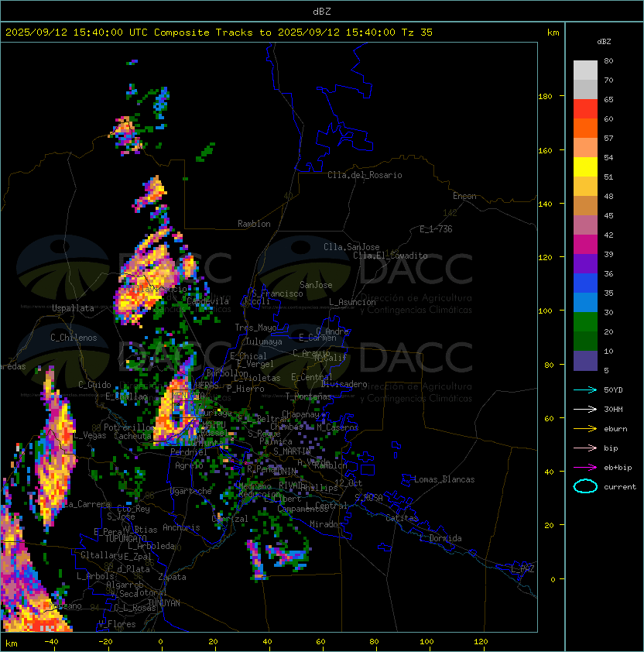Click the 'Clla.del_Rosario' place label

(x=365, y=175)
